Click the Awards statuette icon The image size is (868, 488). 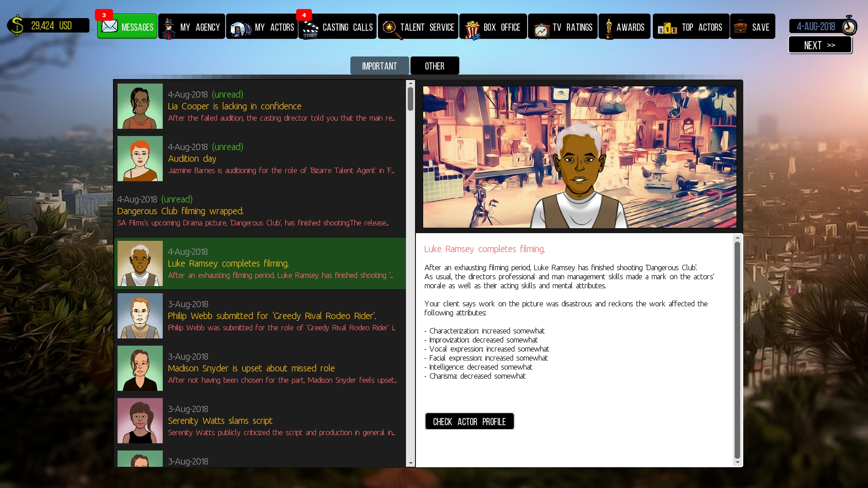609,28
